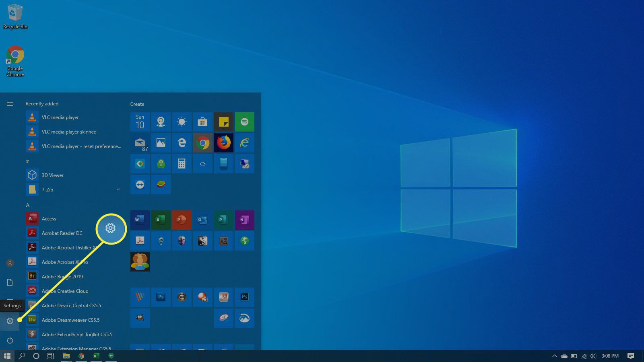Open the volume control in system tray
This screenshot has height=362, width=644.
point(593,356)
